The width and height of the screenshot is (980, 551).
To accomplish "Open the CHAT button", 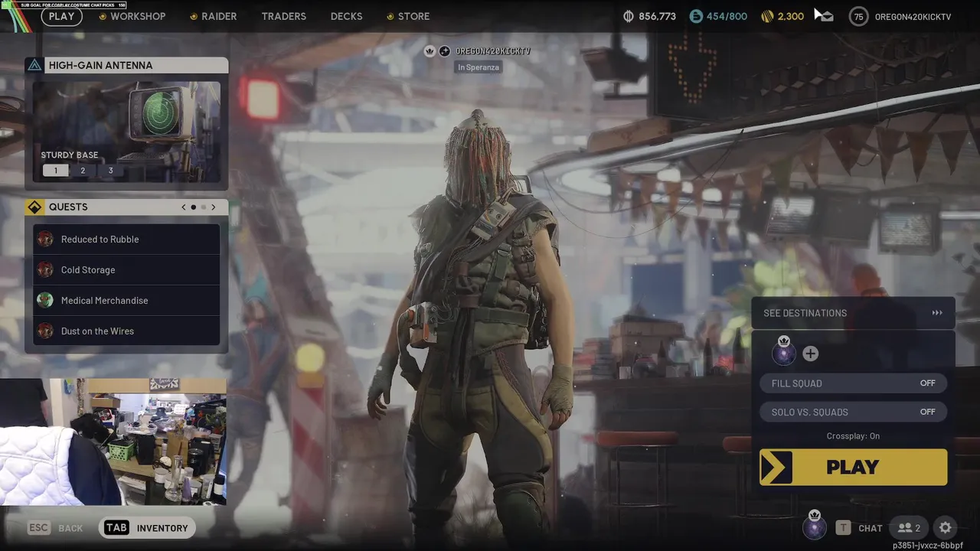I will 860,528.
